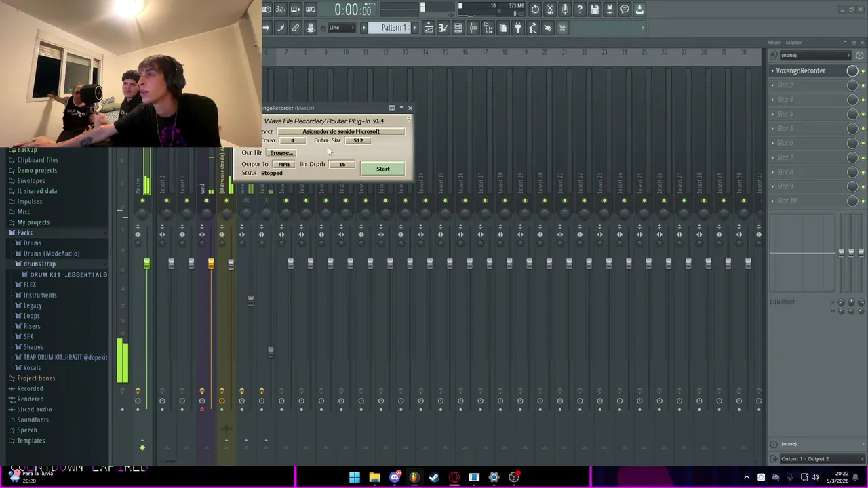Click the MME Output To button
The image size is (868, 488).
click(283, 165)
